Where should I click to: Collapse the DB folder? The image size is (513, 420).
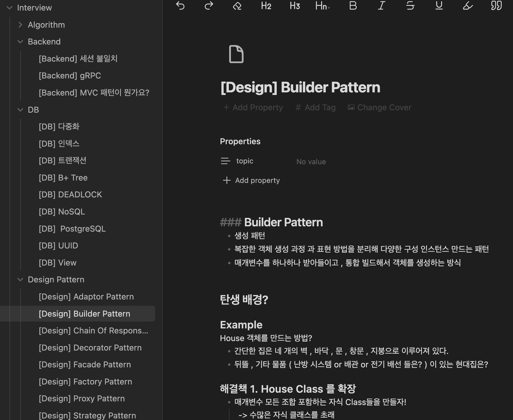20,110
